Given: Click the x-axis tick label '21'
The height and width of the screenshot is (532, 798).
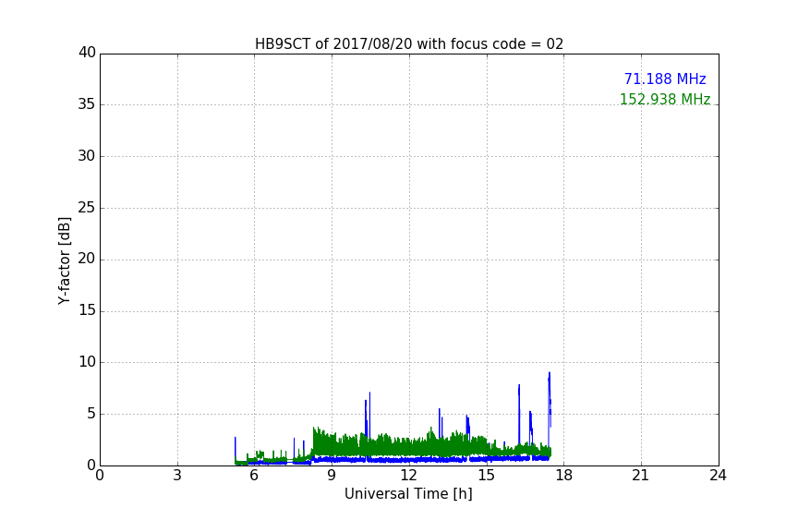Looking at the screenshot, I should 641,476.
